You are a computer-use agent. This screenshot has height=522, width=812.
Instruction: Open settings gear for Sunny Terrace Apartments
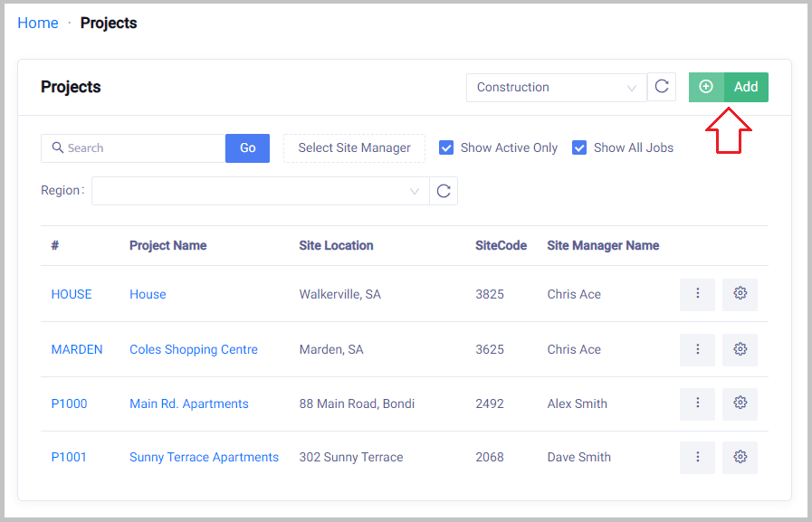tap(740, 457)
